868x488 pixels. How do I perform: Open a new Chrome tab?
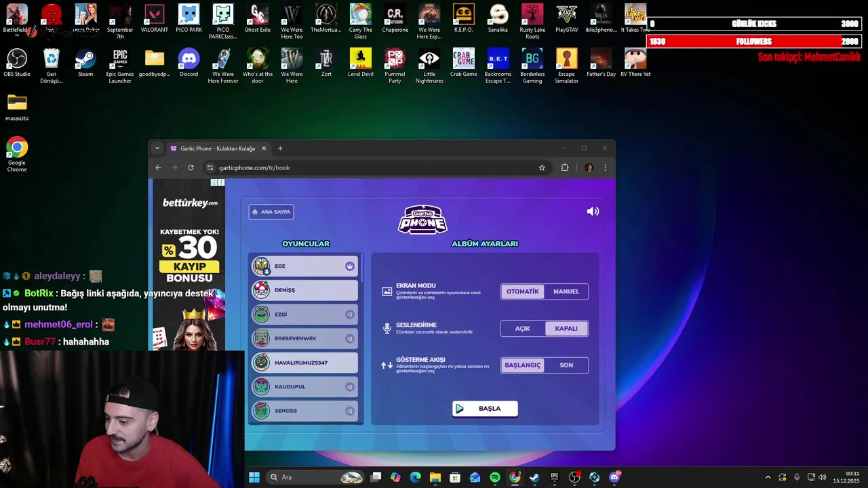pos(280,148)
